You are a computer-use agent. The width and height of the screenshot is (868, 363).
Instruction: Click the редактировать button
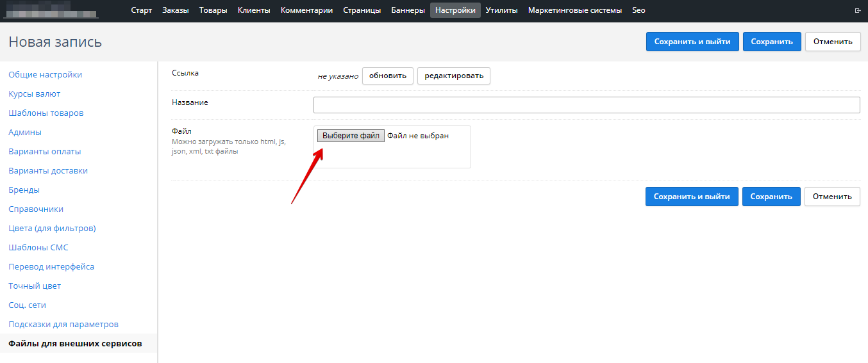coord(454,76)
